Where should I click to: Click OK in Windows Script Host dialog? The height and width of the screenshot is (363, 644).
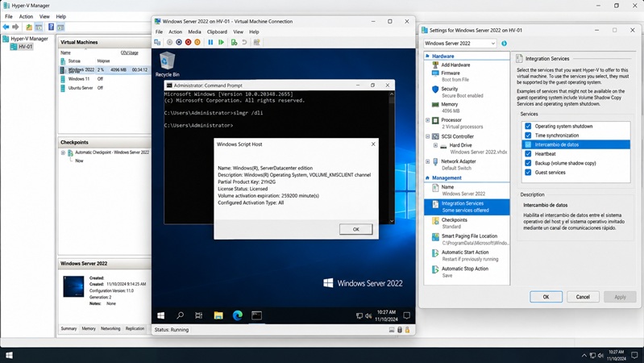356,229
